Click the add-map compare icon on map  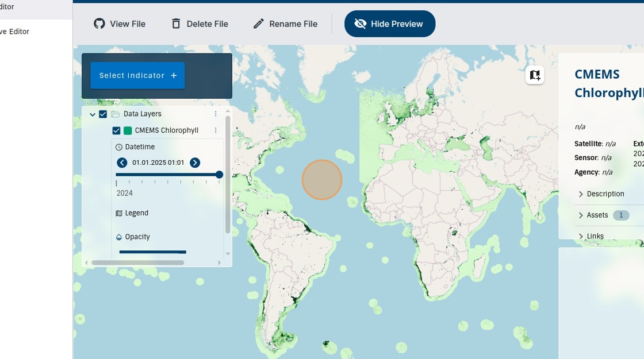535,75
